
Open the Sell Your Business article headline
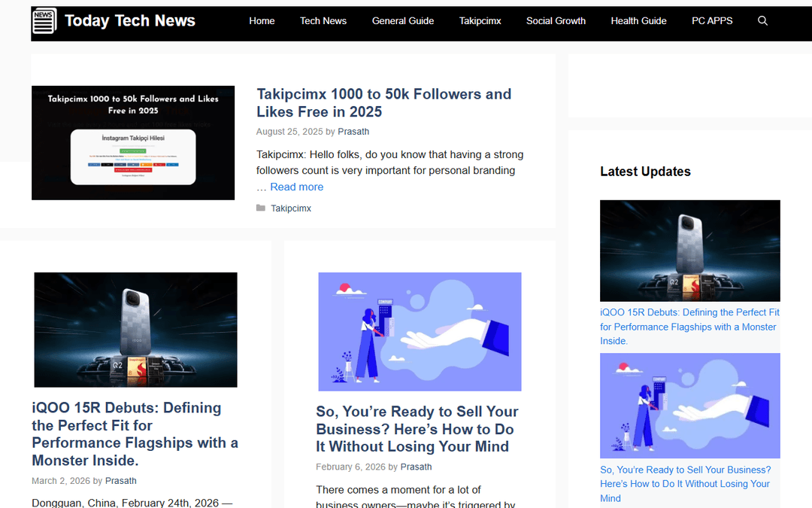tap(417, 429)
